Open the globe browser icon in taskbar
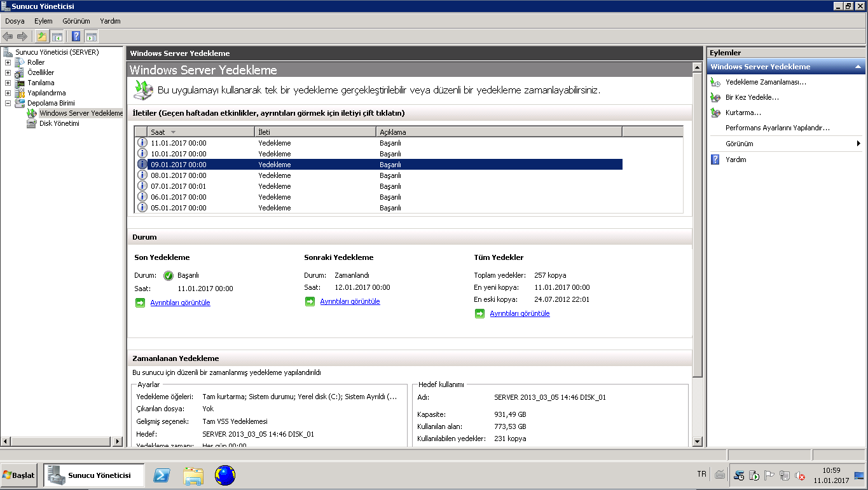Image resolution: width=868 pixels, height=490 pixels. (x=225, y=475)
